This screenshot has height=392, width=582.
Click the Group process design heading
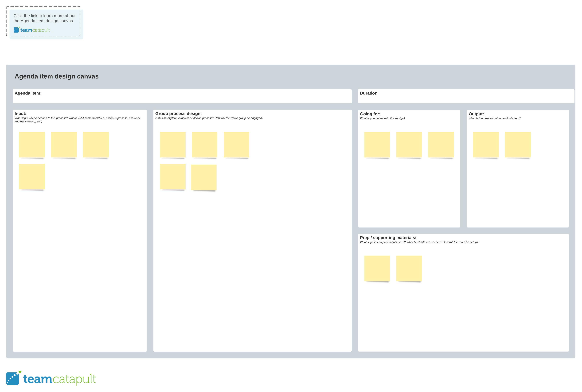[x=178, y=114]
